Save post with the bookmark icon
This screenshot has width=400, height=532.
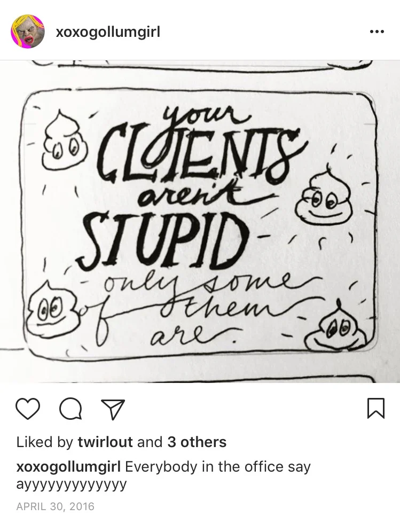pyautogui.click(x=376, y=409)
